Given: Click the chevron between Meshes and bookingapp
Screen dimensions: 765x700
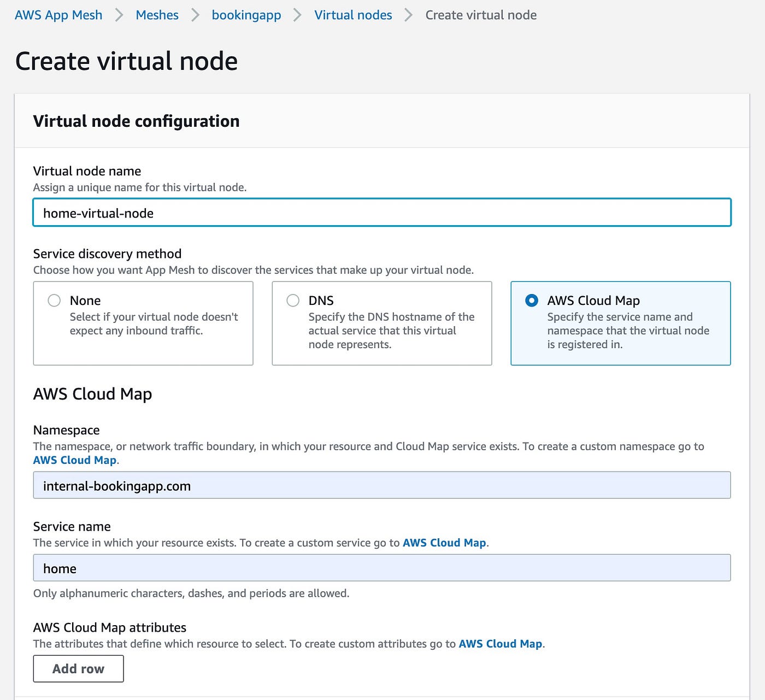Looking at the screenshot, I should [x=195, y=15].
